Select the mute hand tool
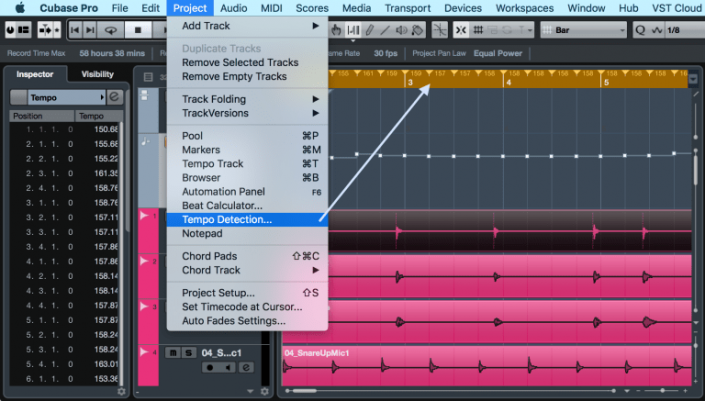The width and height of the screenshot is (705, 401). pos(336,30)
